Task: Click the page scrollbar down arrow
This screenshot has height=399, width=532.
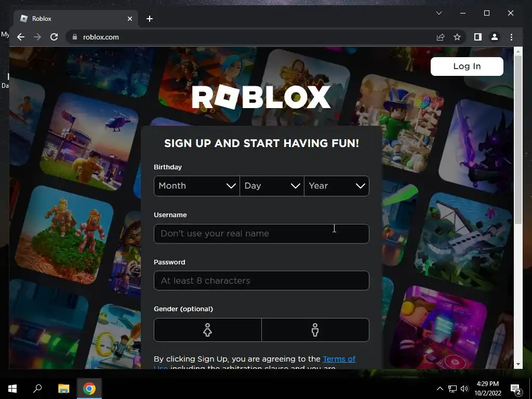Action: 518,364
